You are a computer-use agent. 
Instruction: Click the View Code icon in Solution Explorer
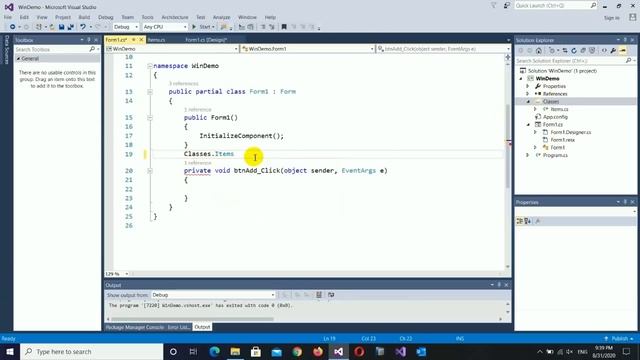[604, 51]
